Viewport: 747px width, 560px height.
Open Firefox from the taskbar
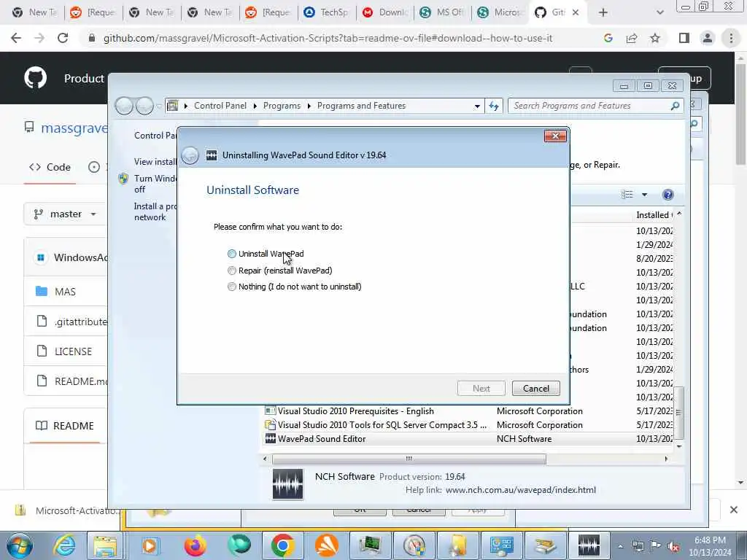click(195, 545)
